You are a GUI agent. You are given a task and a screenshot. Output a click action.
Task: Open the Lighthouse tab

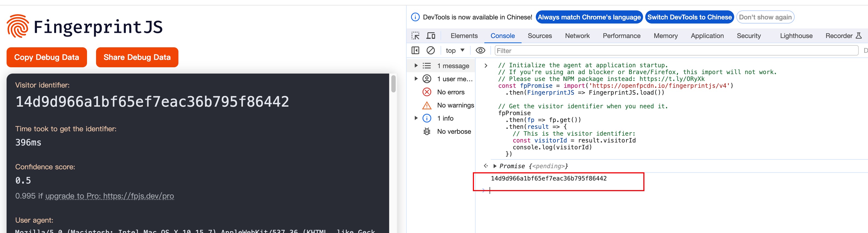click(796, 36)
